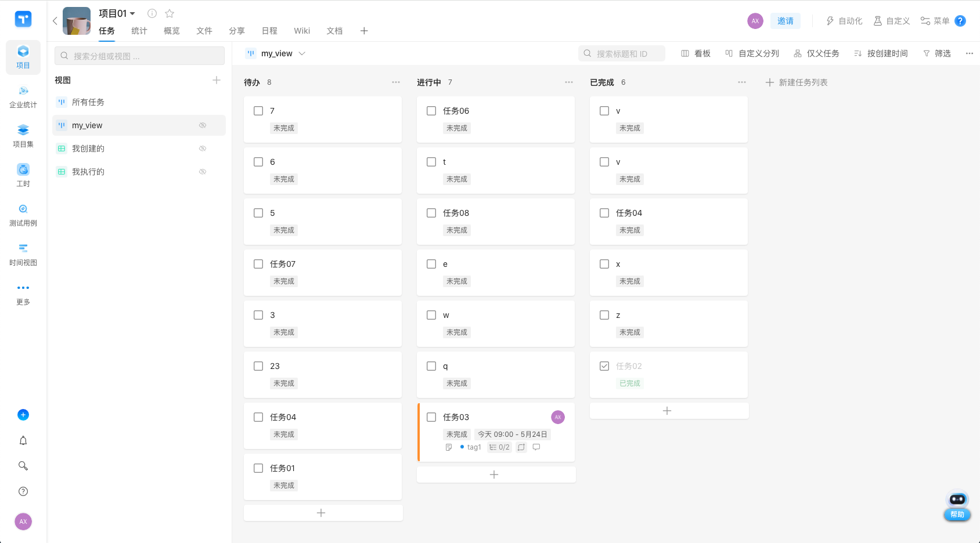Image resolution: width=980 pixels, height=543 pixels.
Task: Open the sidebar help question-mark icon
Action: click(x=23, y=491)
